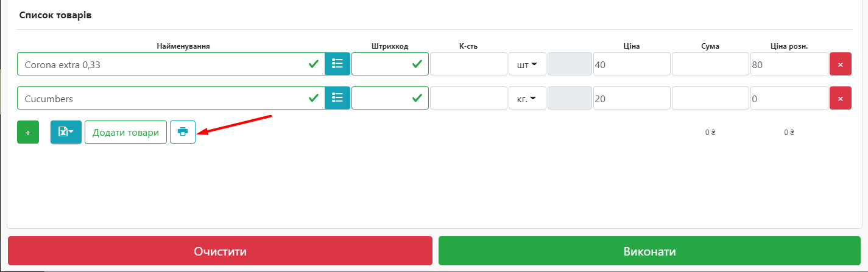868x272 pixels.
Task: Click the green Виконати button
Action: (649, 251)
